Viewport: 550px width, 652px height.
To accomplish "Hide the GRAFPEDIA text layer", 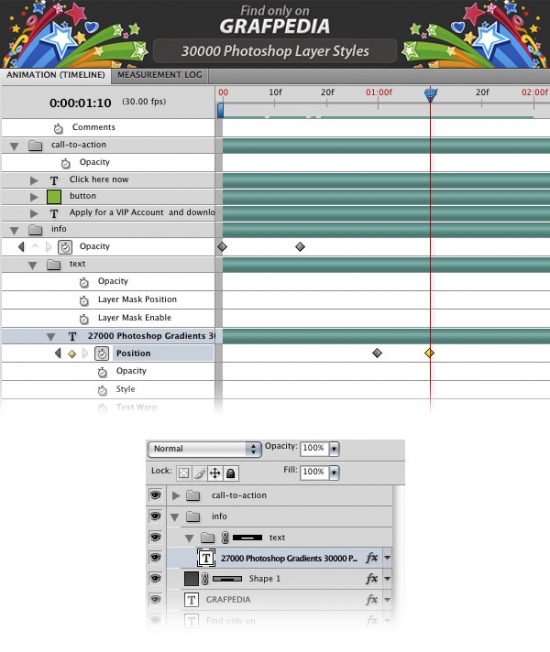I will coord(155,599).
